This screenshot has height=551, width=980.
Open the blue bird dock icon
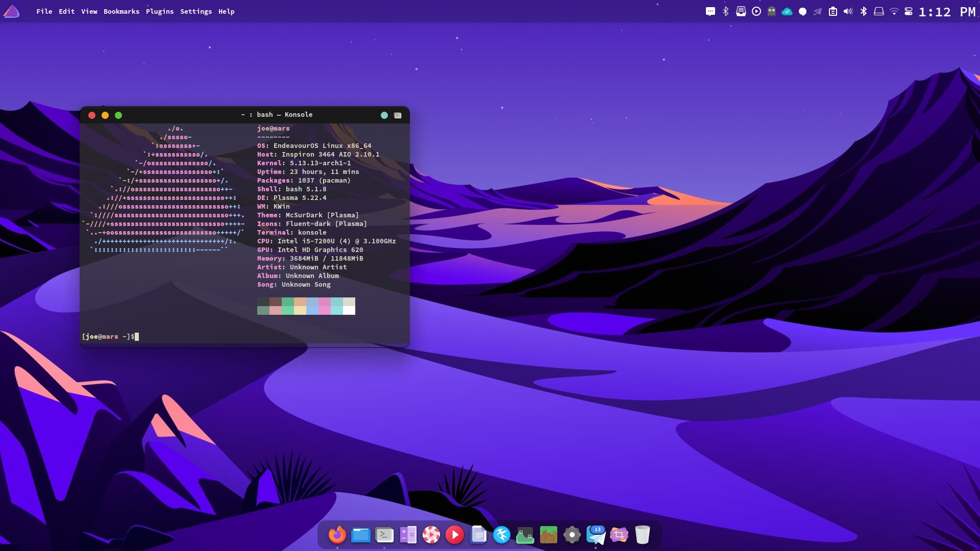pos(502,535)
